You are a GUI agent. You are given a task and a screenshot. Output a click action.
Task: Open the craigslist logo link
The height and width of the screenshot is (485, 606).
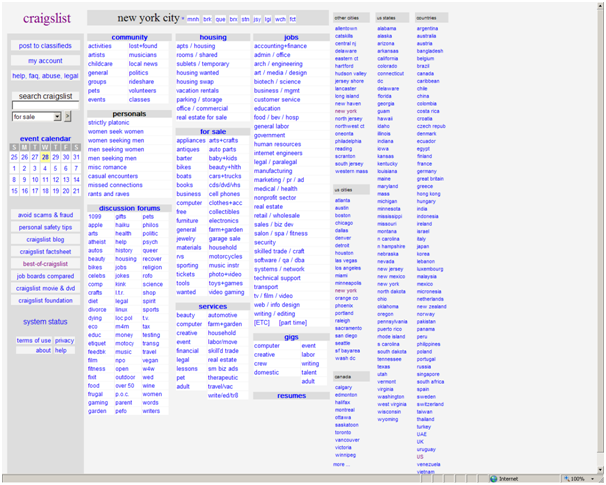47,18
